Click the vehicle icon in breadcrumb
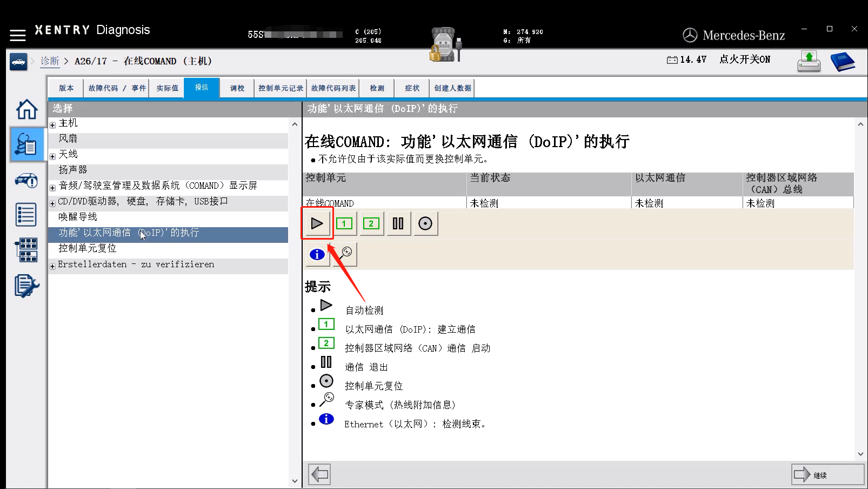Image resolution: width=868 pixels, height=489 pixels. 18,61
